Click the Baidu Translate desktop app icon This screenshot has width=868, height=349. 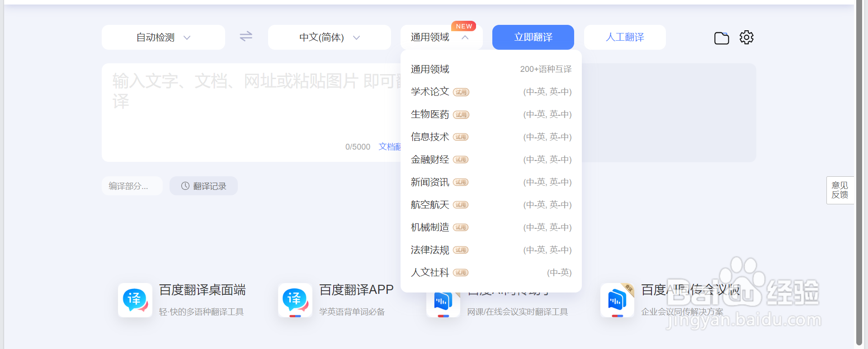click(x=135, y=300)
